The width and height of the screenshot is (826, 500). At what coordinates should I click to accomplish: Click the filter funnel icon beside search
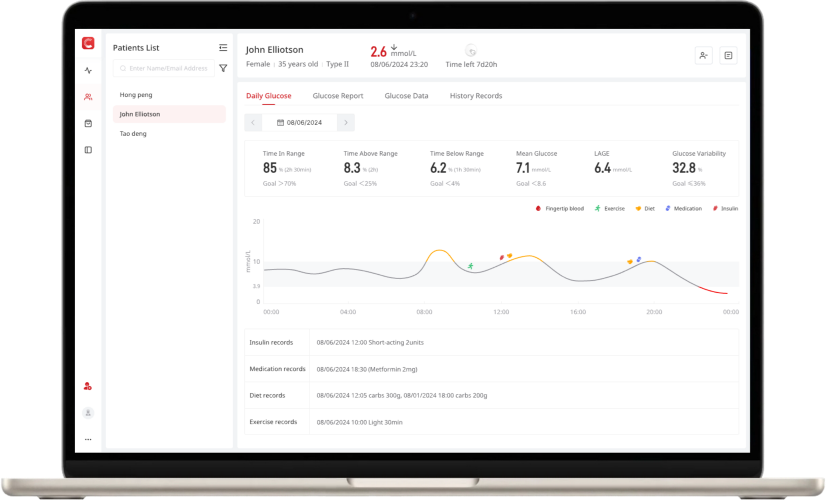pos(223,69)
